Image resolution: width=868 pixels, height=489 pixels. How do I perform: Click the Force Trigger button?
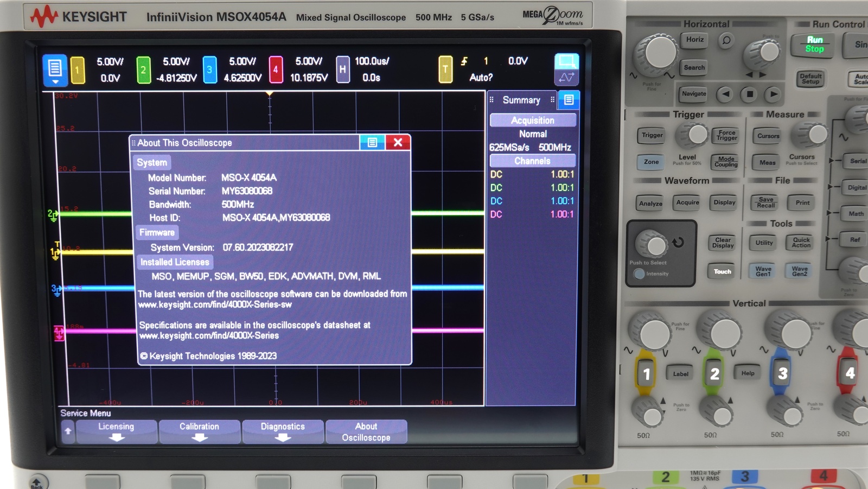point(726,135)
